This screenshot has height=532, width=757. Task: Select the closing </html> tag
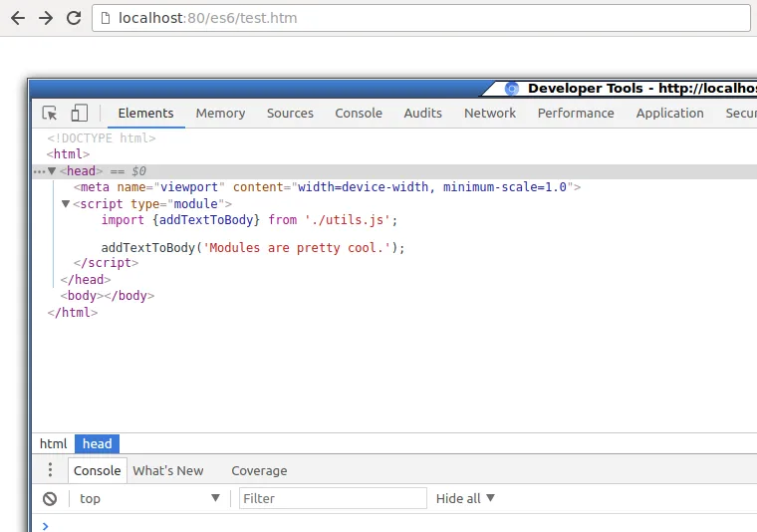click(73, 313)
